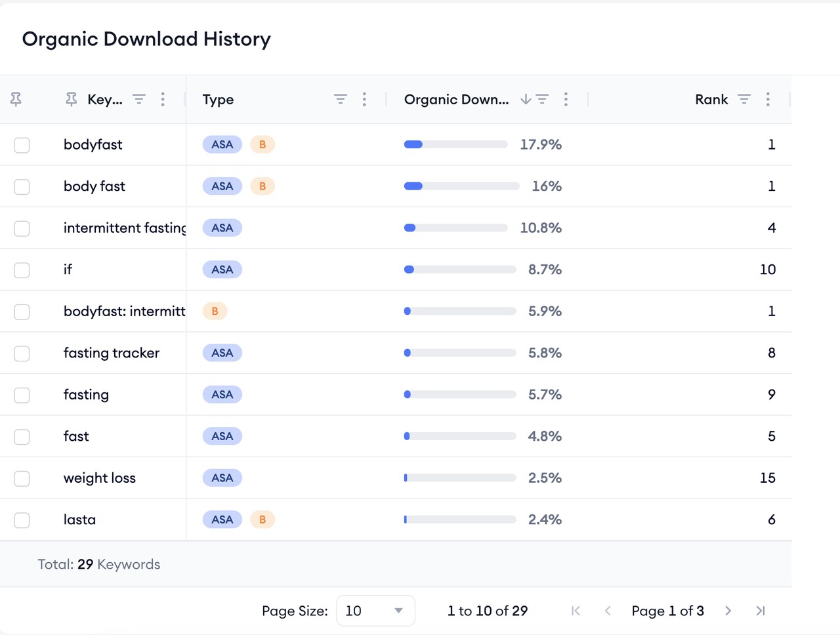Click the B badge in body fast row
The height and width of the screenshot is (635, 840).
262,186
